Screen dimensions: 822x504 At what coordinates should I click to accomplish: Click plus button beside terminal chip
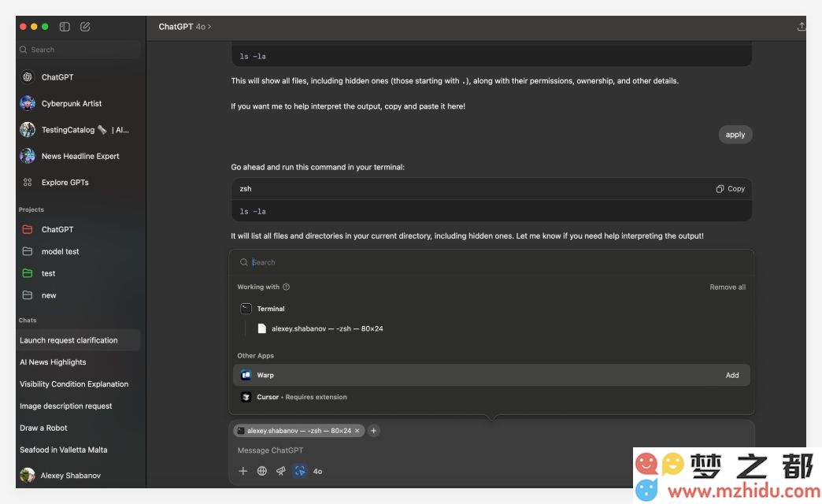[373, 431]
